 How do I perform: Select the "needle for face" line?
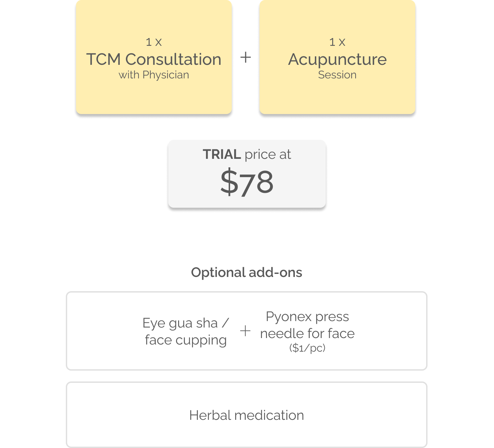[307, 334]
